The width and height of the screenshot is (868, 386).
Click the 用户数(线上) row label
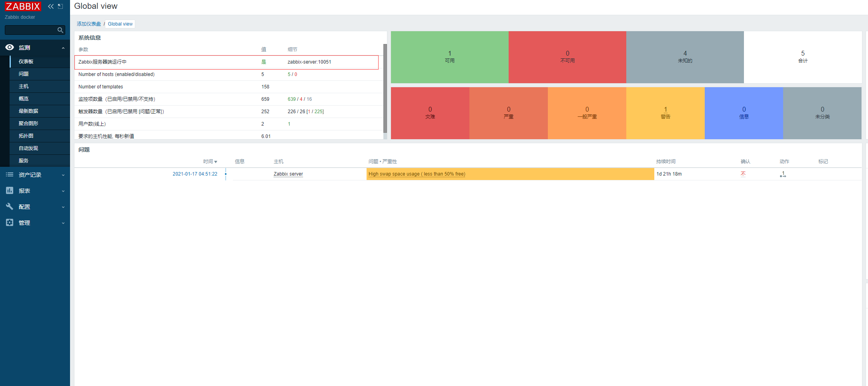(92, 124)
